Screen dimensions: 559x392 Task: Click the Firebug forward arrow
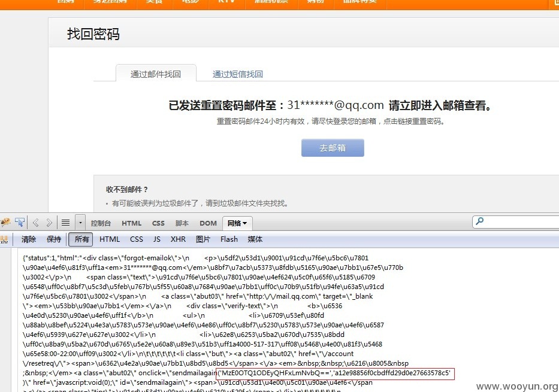click(49, 223)
